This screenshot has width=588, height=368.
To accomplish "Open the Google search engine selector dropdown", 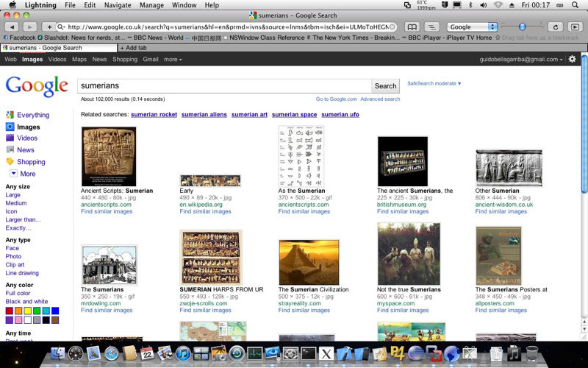I will [472, 27].
